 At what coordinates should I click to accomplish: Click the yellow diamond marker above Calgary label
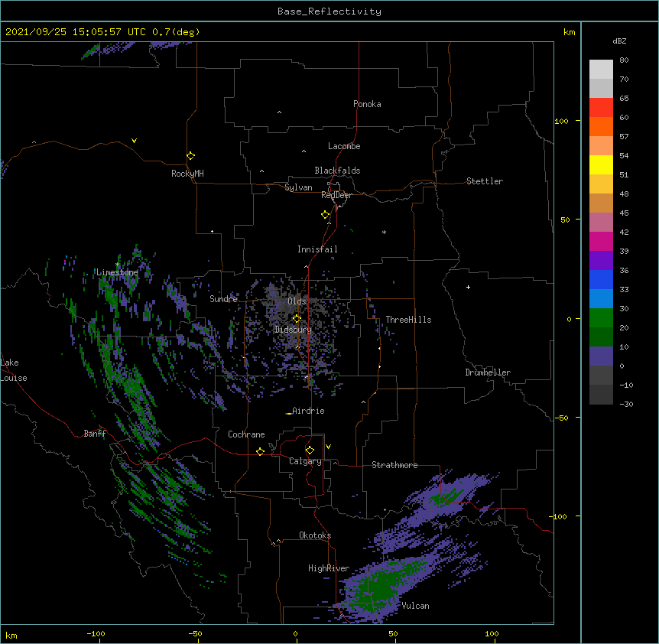click(x=310, y=450)
